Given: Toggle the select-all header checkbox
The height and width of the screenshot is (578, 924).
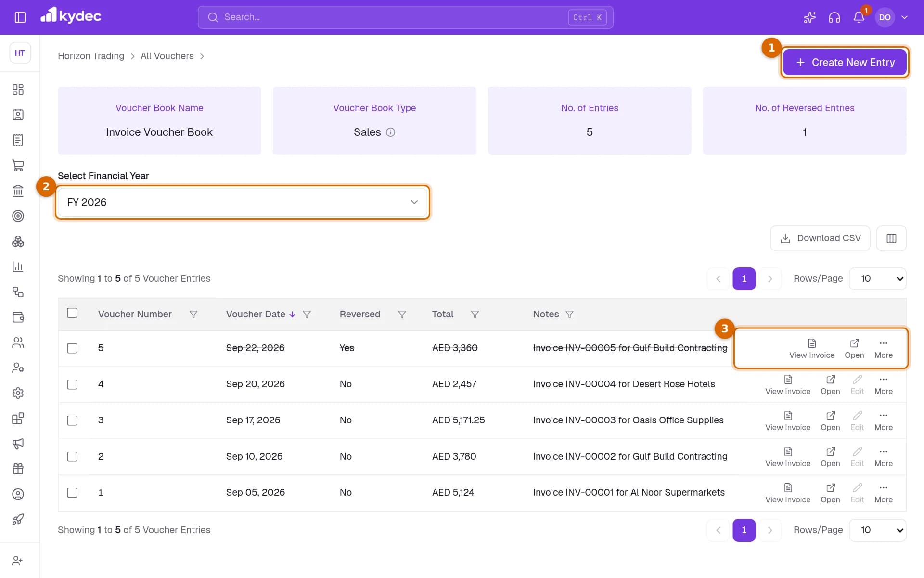Looking at the screenshot, I should [x=72, y=313].
